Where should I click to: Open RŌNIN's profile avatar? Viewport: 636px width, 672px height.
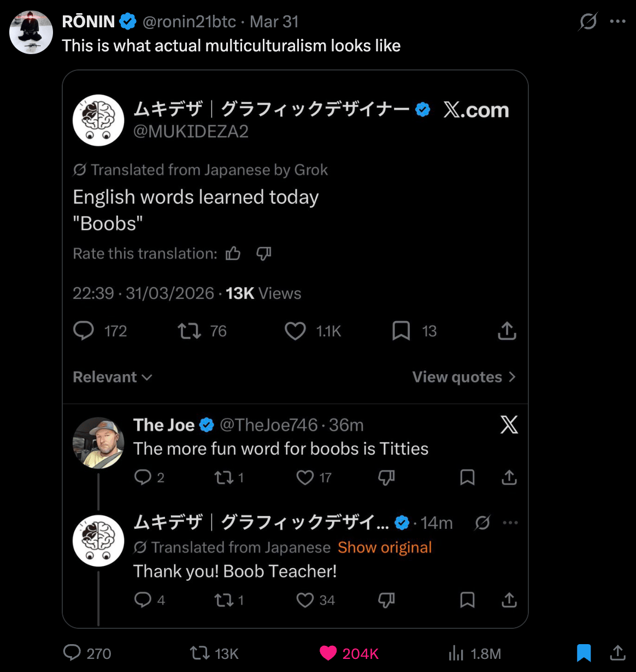(x=31, y=32)
